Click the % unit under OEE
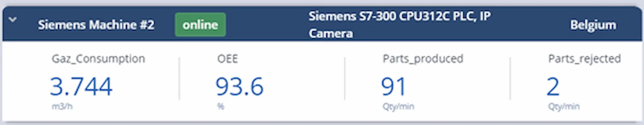The height and width of the screenshot is (125, 644). (x=221, y=106)
